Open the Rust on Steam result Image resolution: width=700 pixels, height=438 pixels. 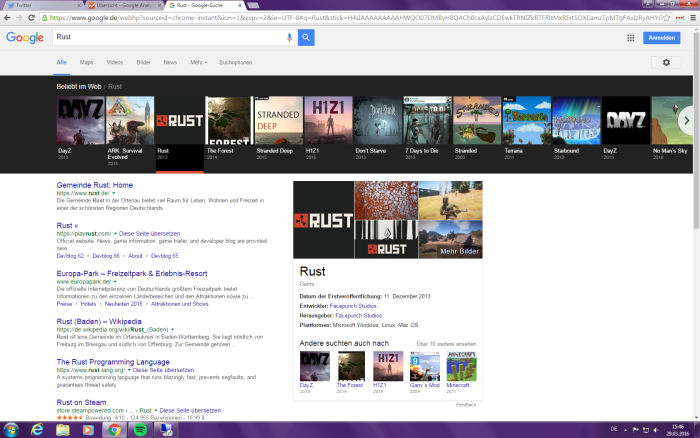point(81,402)
